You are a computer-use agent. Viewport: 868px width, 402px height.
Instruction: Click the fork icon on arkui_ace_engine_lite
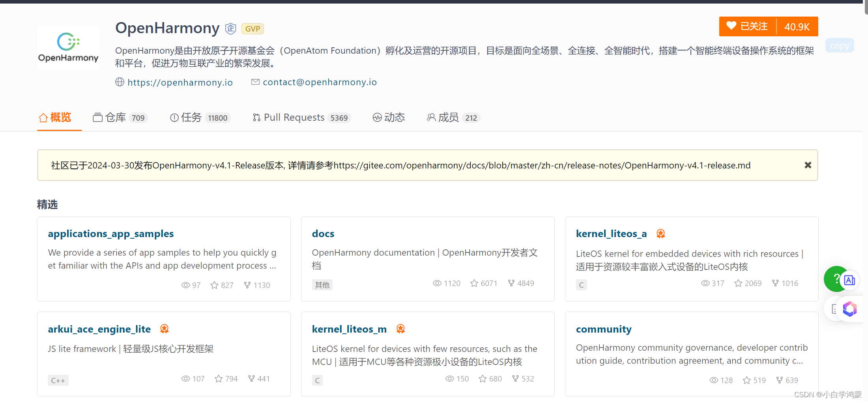(x=251, y=378)
